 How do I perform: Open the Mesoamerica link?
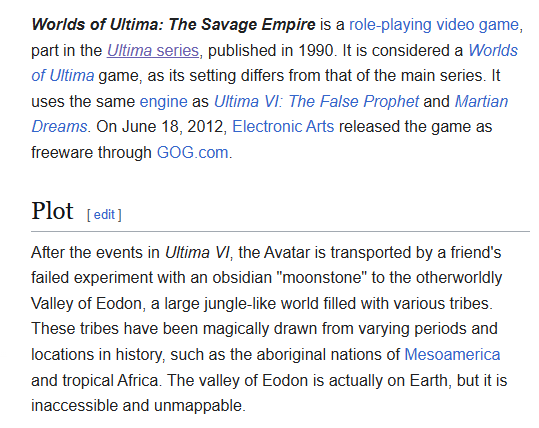coord(452,354)
